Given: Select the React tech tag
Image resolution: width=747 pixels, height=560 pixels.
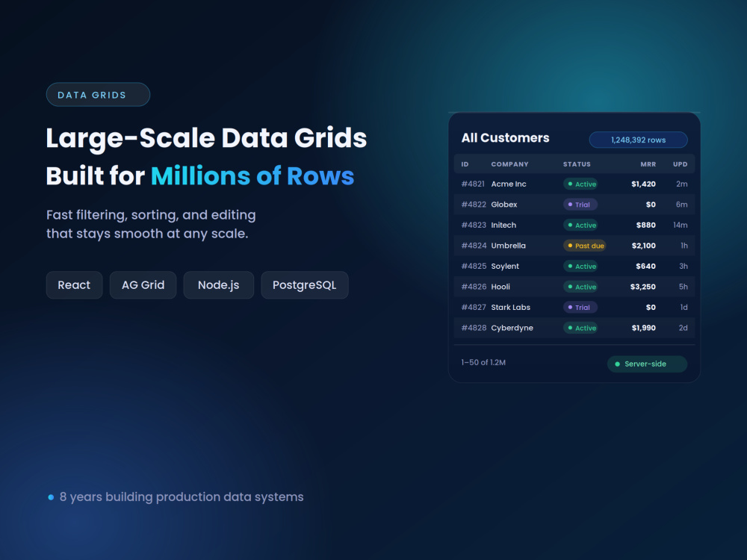Looking at the screenshot, I should click(x=74, y=285).
